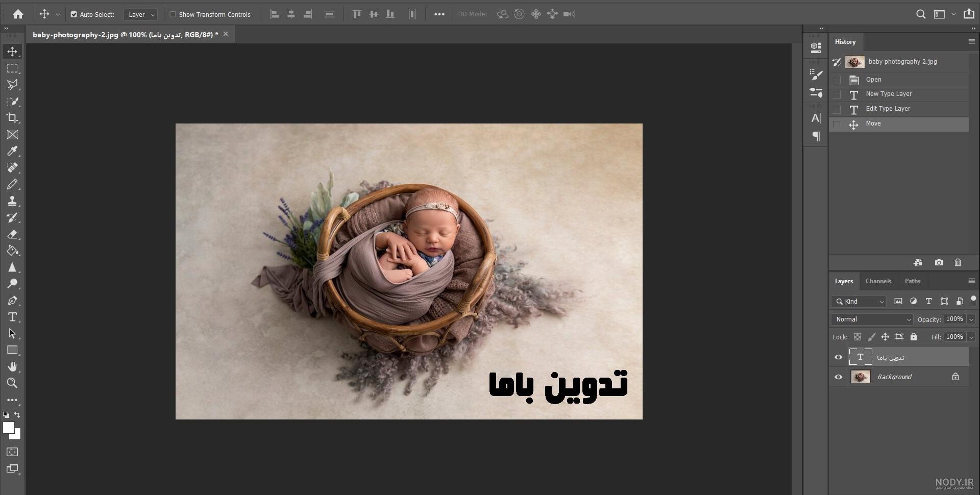Select baby-photography-2.jpg document tab
980x495 pixels.
point(126,35)
